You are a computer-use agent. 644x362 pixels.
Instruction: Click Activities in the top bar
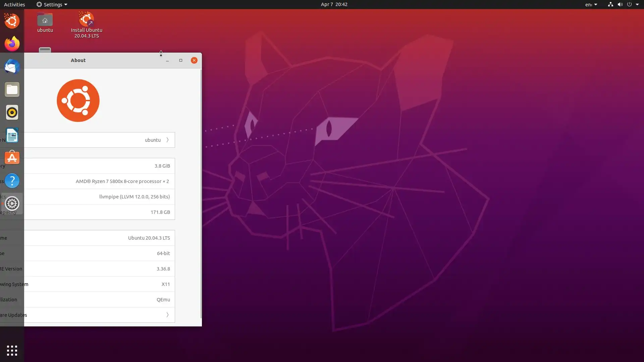[14, 4]
